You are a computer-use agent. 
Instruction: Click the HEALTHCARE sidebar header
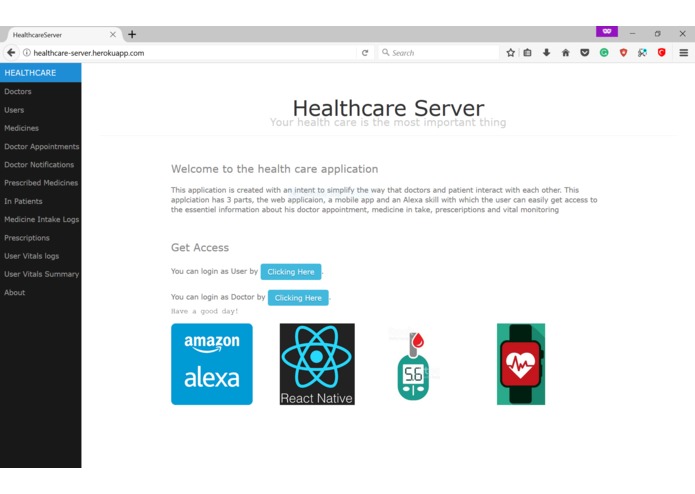coord(40,73)
